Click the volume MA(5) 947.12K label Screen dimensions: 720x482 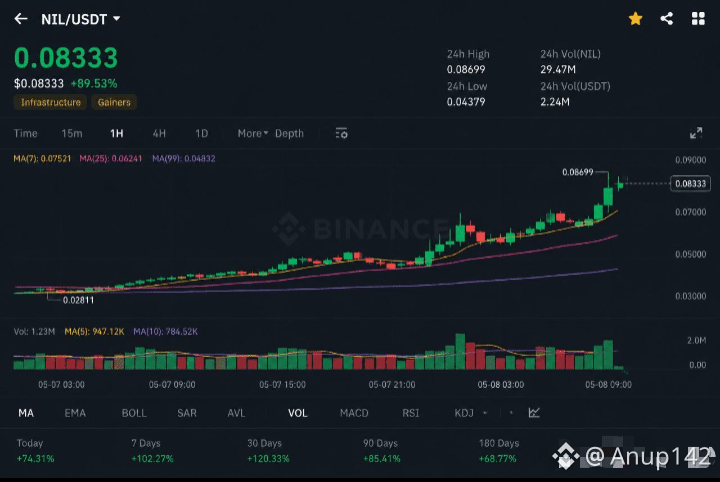pyautogui.click(x=94, y=331)
